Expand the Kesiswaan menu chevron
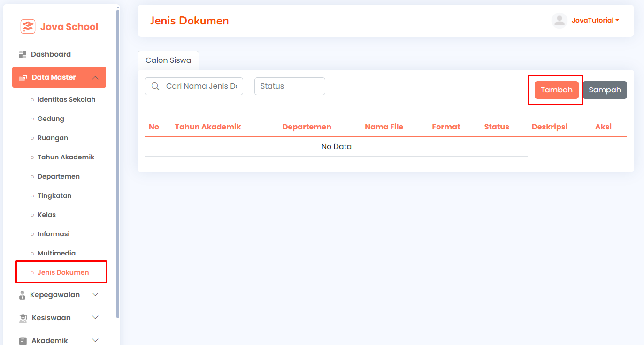The image size is (644, 345). pyautogui.click(x=95, y=318)
